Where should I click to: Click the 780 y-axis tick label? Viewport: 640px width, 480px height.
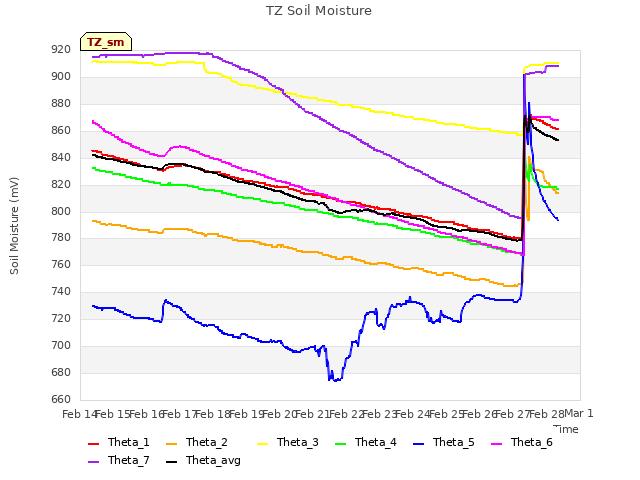tap(61, 238)
